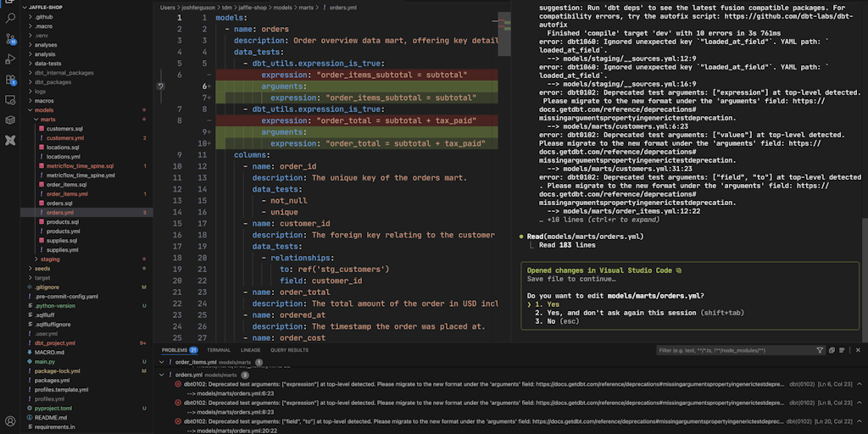Viewport: 868px width, 434px height.
Task: Collapse order_items.yml group in Problems
Action: (162, 362)
